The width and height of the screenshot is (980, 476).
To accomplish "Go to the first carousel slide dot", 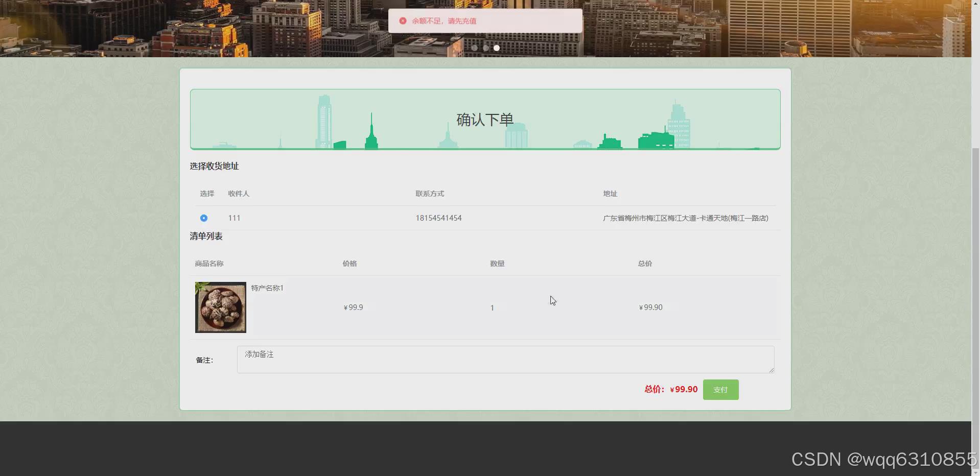I will point(475,48).
